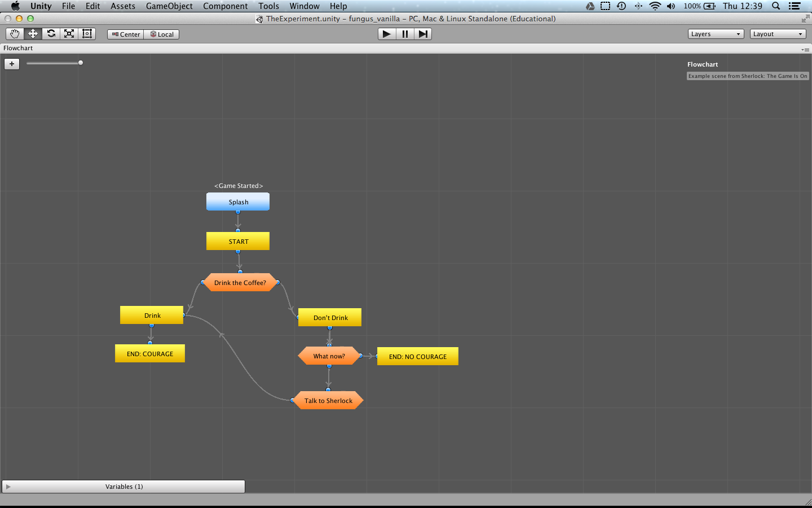Toggle pivot mode Center button

(126, 34)
